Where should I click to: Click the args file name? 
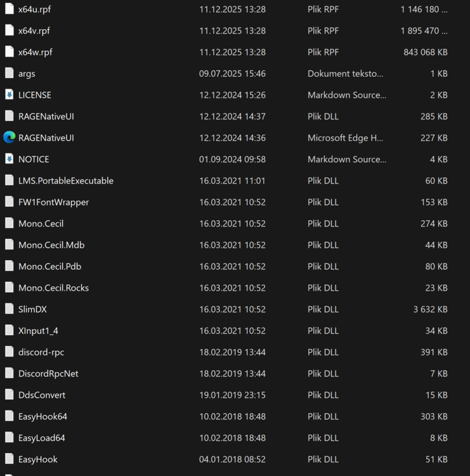coord(27,74)
